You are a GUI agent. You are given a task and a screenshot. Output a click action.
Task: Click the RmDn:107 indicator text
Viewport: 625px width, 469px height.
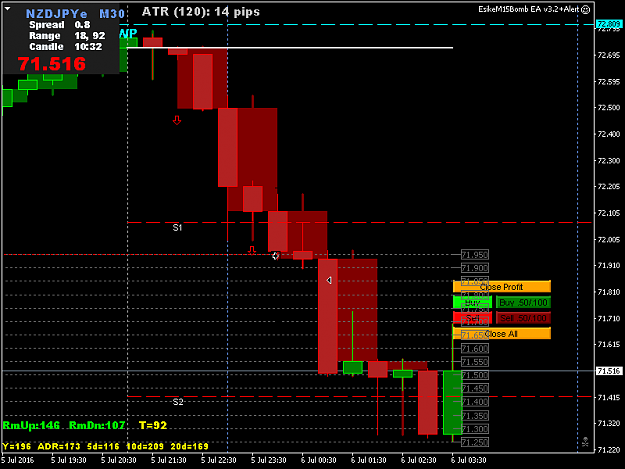pos(97,426)
